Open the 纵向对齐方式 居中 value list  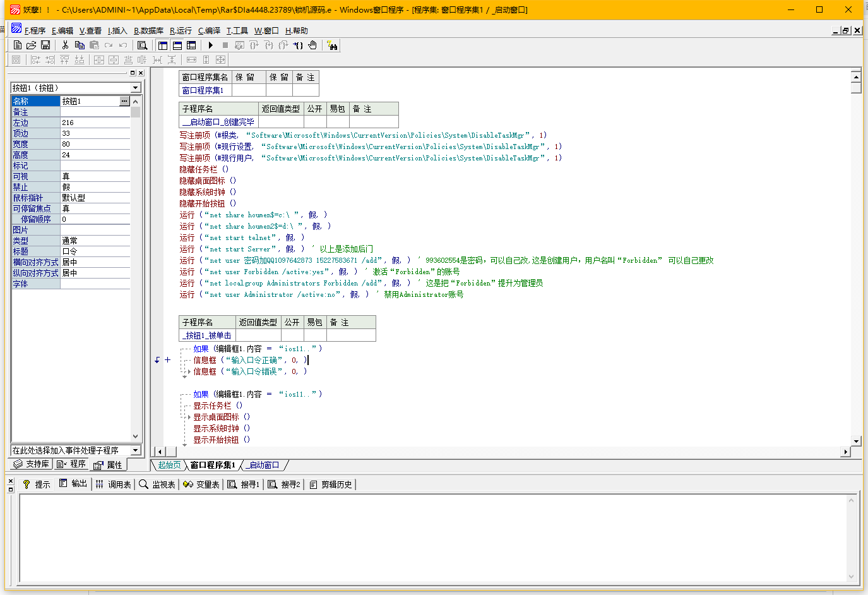point(95,273)
